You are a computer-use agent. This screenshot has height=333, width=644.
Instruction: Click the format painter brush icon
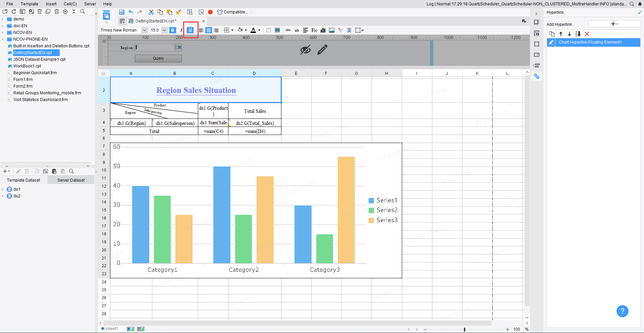178,12
